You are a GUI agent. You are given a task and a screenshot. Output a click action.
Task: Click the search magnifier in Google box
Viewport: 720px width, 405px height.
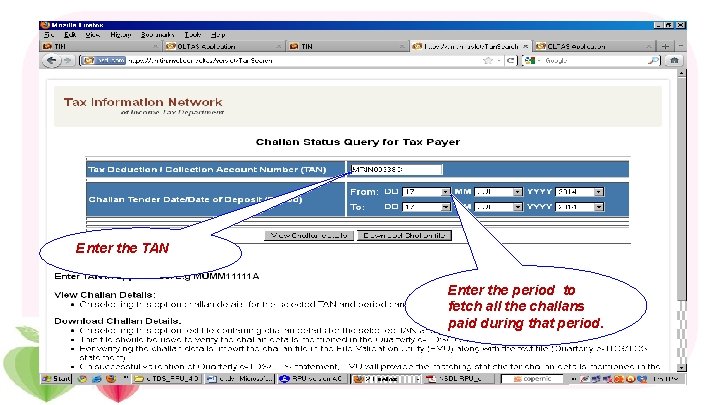(653, 60)
